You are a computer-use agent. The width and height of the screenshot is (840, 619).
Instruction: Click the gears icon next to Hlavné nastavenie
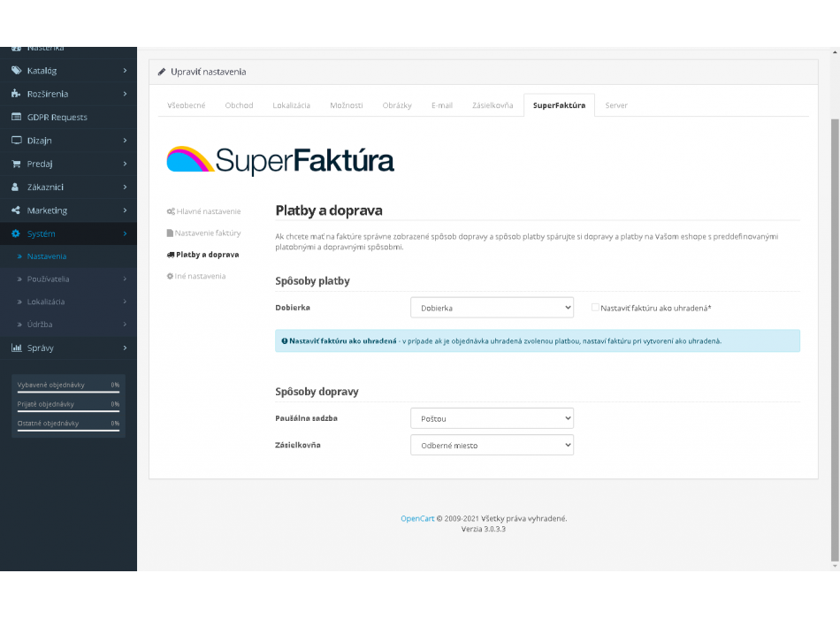click(x=171, y=211)
